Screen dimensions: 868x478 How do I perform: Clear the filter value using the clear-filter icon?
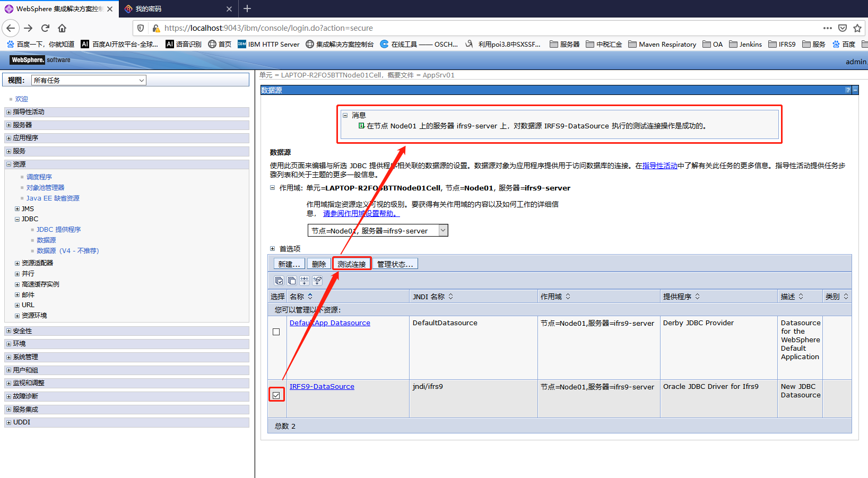(317, 281)
